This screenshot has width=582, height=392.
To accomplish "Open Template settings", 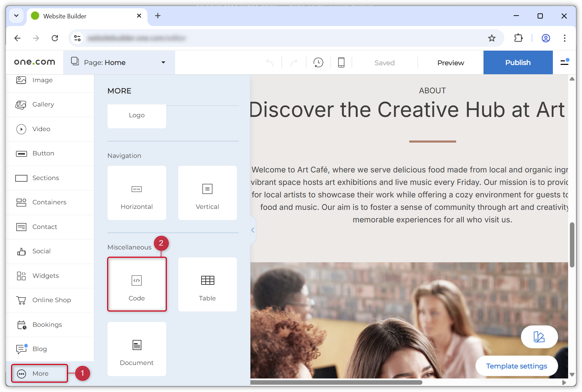I will click(x=516, y=366).
